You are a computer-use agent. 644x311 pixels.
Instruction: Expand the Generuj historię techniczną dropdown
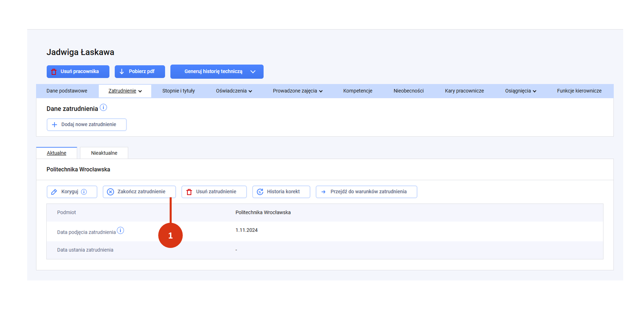click(253, 72)
